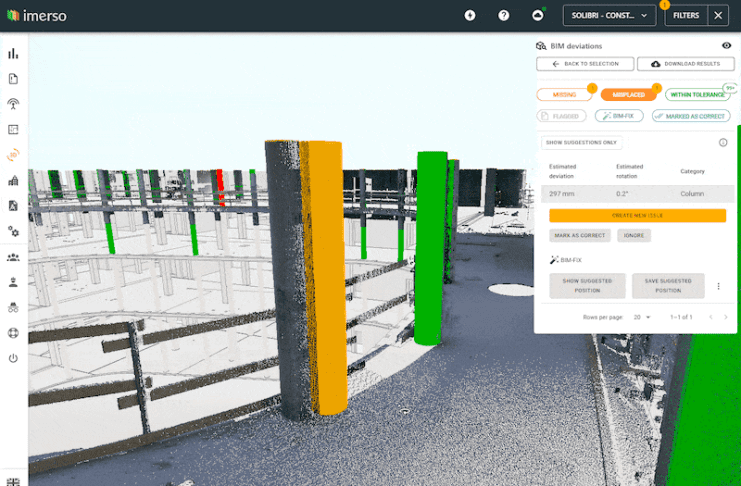Click the document icon in left sidebar
This screenshot has height=486, width=741.
[x=13, y=79]
